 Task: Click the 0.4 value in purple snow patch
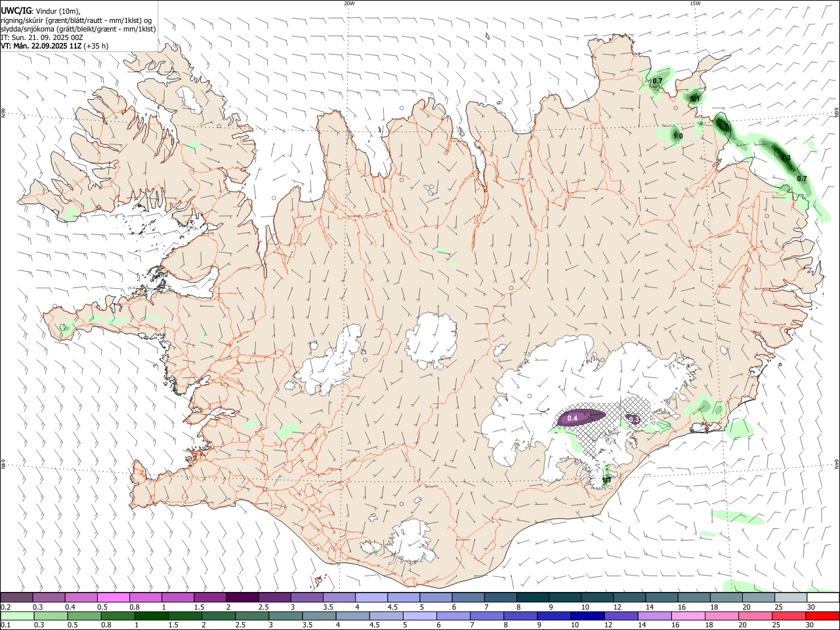click(x=572, y=419)
